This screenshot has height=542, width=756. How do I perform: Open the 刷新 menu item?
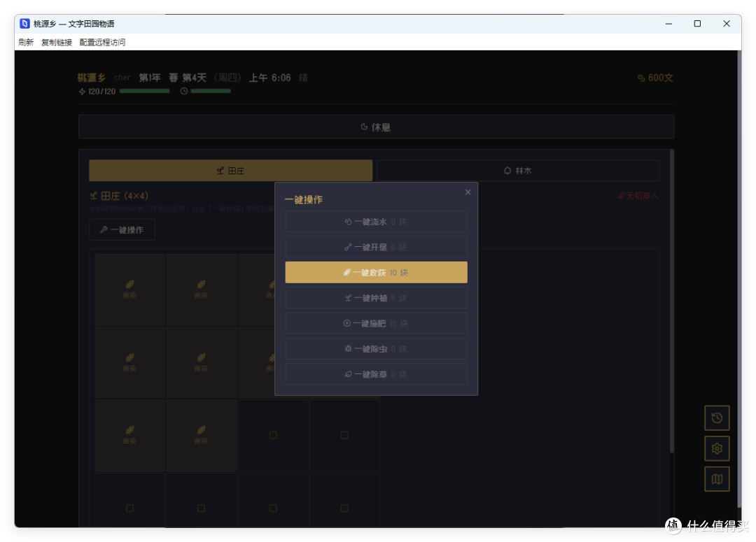tap(26, 43)
